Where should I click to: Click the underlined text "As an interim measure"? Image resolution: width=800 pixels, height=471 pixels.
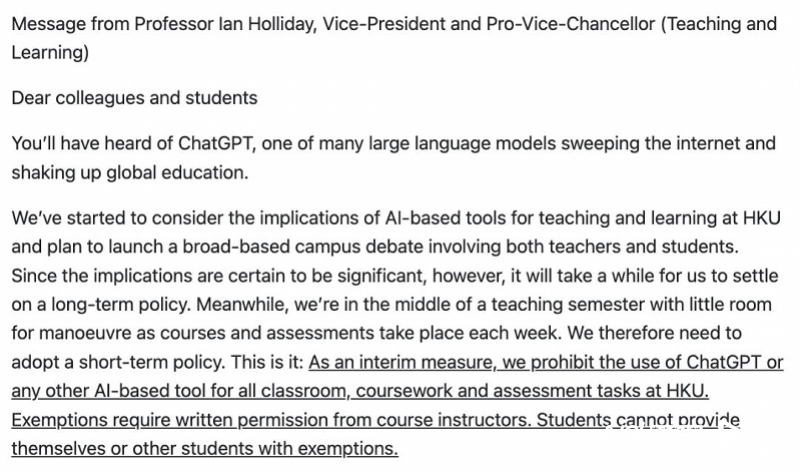tap(402, 362)
